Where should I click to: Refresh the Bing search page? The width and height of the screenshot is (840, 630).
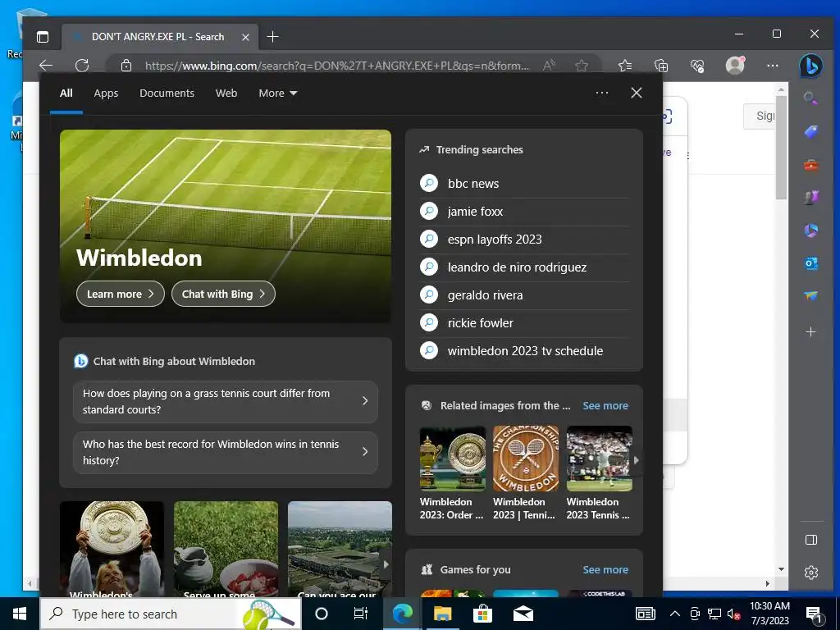point(82,66)
